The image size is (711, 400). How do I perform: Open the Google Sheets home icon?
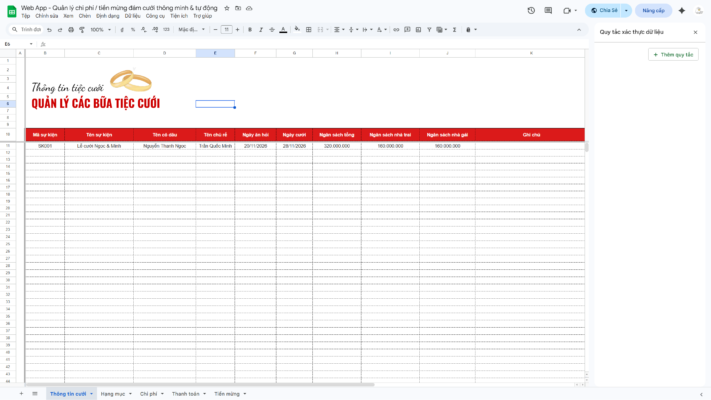pyautogui.click(x=12, y=11)
